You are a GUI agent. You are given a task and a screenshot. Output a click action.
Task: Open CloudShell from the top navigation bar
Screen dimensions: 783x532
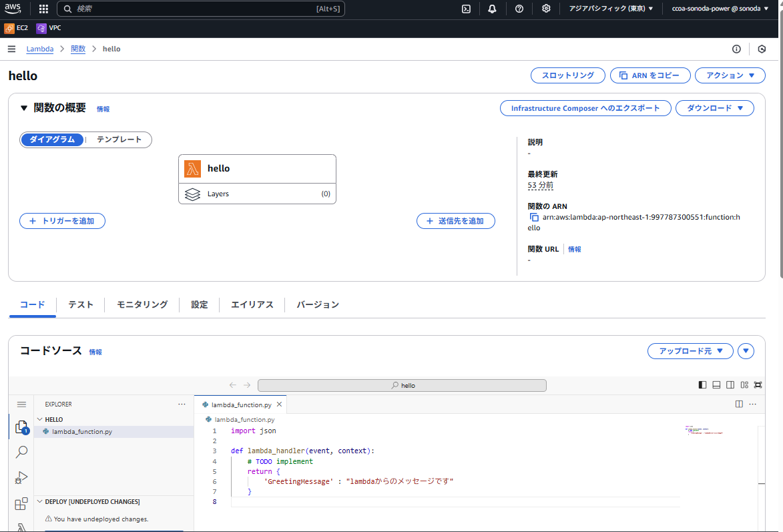click(x=466, y=8)
